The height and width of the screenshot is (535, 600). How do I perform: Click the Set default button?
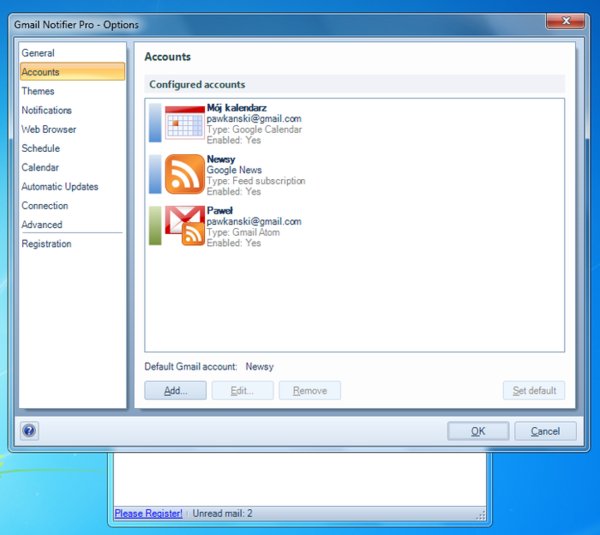(534, 390)
